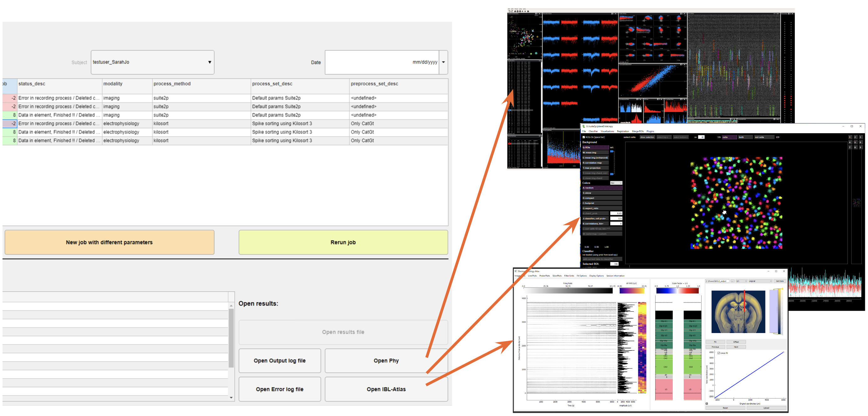Open the Line Plots menu in Atlas
Viewport: 868px width, 416px height.
[532, 276]
